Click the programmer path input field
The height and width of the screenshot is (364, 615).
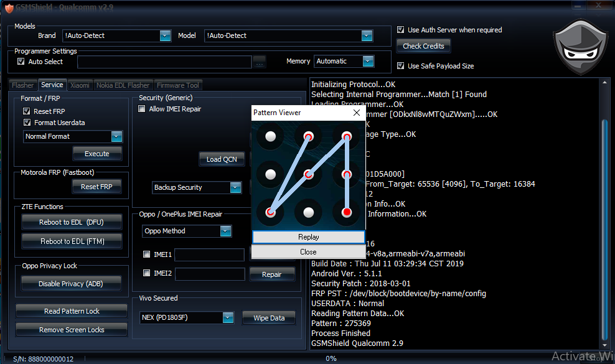[x=164, y=62]
